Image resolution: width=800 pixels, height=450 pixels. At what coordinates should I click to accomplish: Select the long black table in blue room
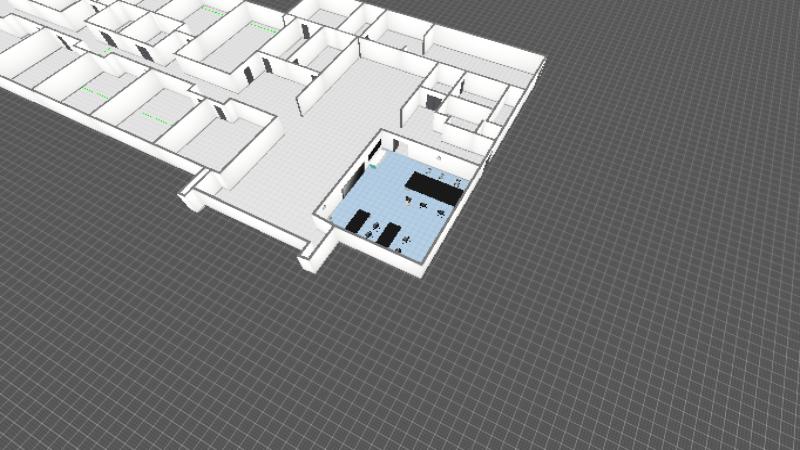[435, 187]
